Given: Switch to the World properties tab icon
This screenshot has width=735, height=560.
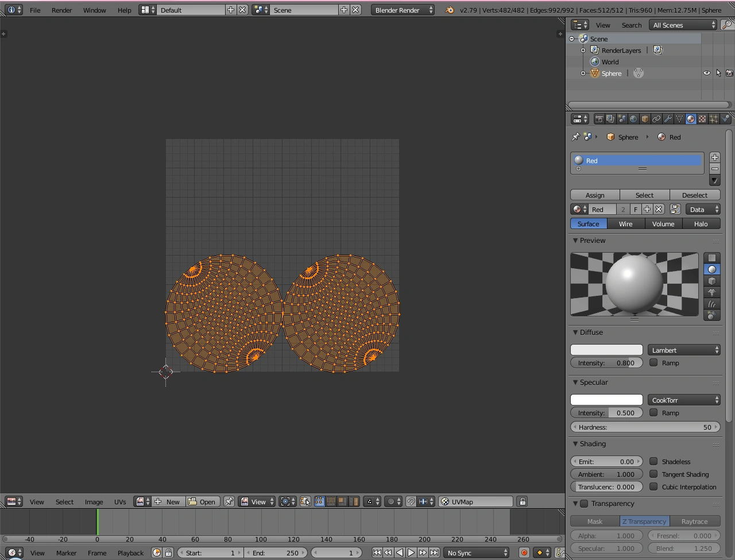Looking at the screenshot, I should (633, 119).
